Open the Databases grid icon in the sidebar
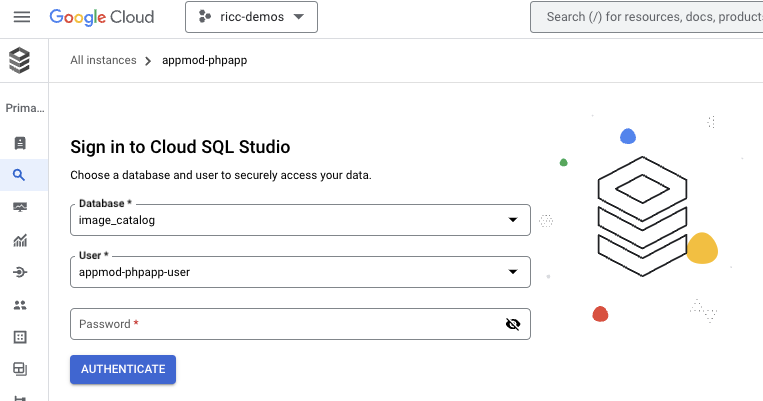Viewport: 763px width, 401px height. (x=20, y=337)
